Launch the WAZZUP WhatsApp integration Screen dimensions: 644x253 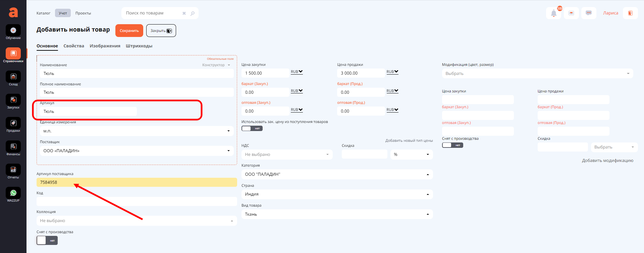[13, 193]
